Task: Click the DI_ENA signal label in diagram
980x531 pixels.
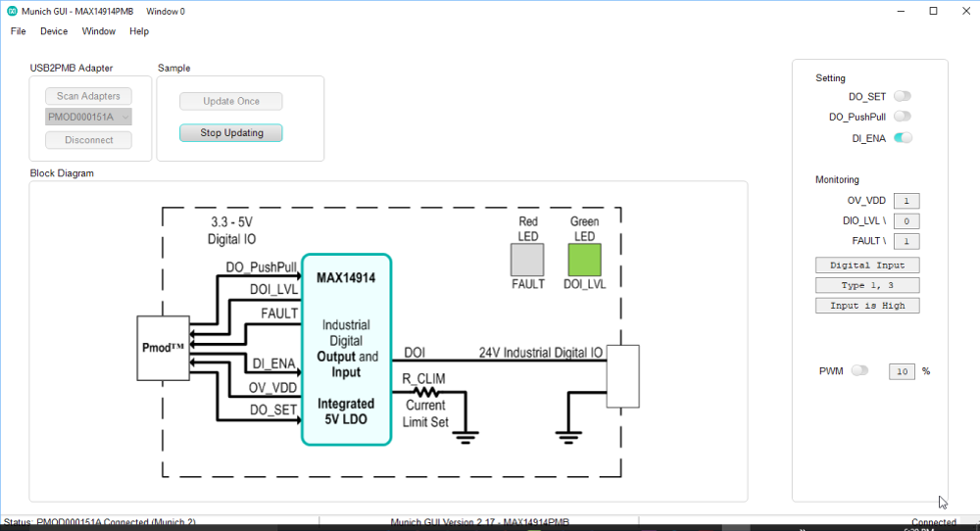Action: (x=273, y=363)
